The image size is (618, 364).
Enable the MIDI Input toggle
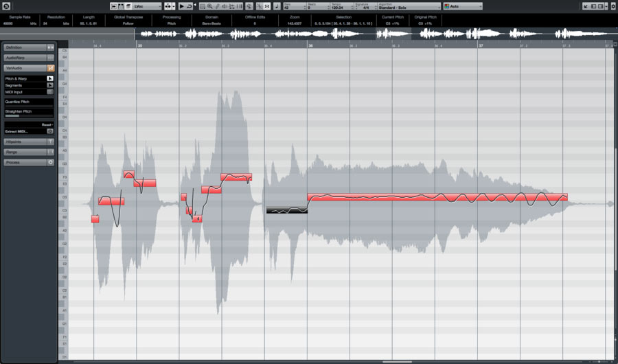pyautogui.click(x=50, y=91)
